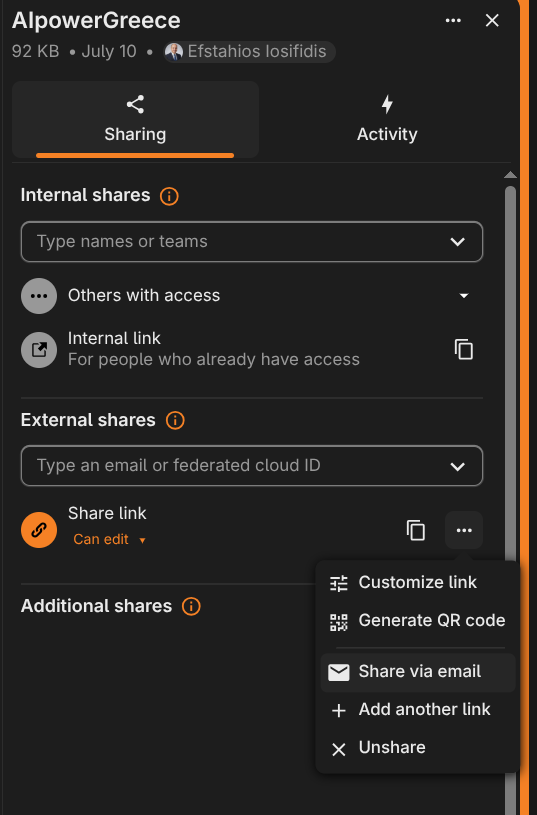537x815 pixels.
Task: Copy the internal link to clipboard
Action: [464, 349]
